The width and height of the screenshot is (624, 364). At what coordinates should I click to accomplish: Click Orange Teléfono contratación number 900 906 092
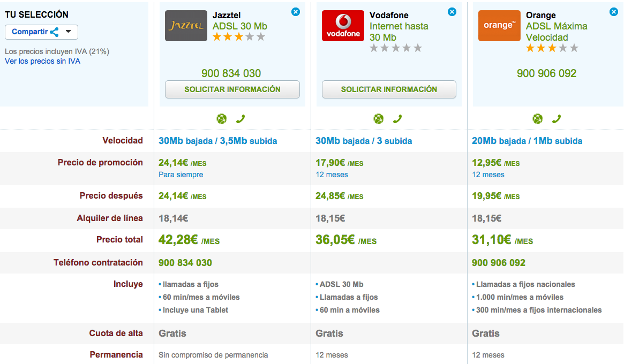point(498,263)
